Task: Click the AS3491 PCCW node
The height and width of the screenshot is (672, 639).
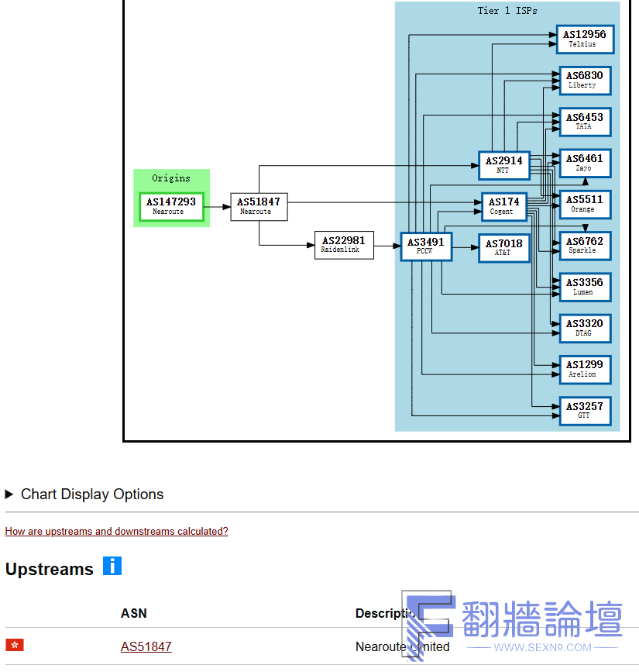Action: tap(426, 246)
